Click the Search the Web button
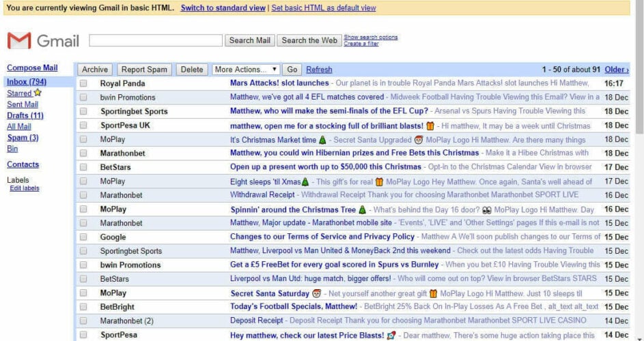Image resolution: width=644 pixels, height=341 pixels. click(309, 40)
